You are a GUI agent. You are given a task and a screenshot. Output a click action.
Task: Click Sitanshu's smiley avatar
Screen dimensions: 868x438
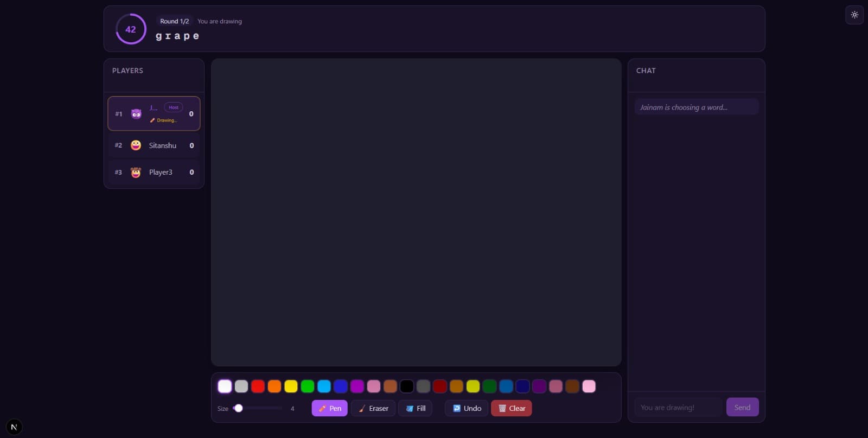tap(136, 145)
